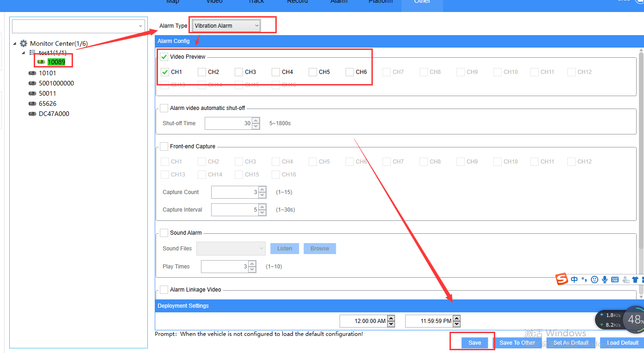This screenshot has width=644, height=353.
Task: Uncheck the CH1 video preview channel
Action: (x=164, y=72)
